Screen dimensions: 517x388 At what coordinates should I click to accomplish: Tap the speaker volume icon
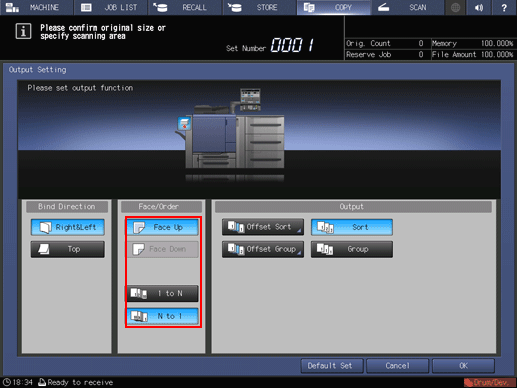(x=479, y=7)
